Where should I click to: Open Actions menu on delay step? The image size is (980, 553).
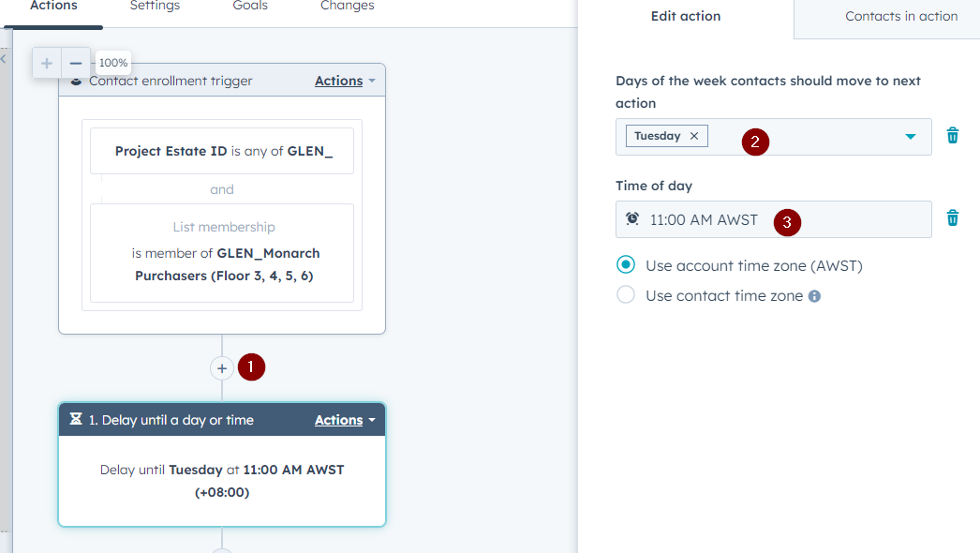[x=345, y=420]
